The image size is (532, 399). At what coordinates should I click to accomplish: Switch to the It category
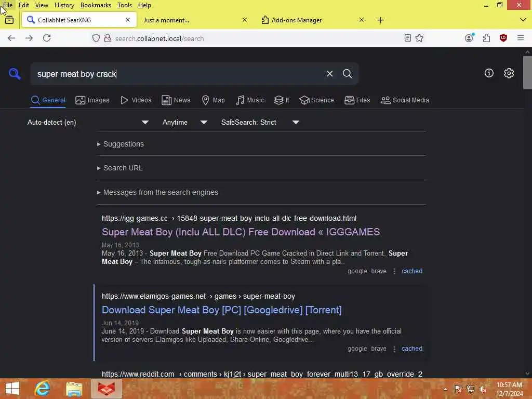(282, 100)
